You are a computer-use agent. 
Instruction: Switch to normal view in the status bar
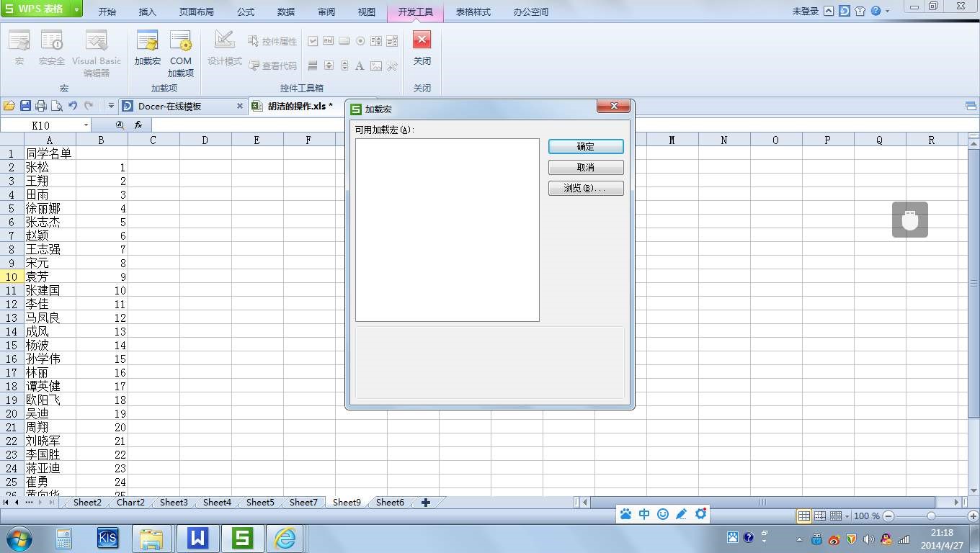(803, 516)
